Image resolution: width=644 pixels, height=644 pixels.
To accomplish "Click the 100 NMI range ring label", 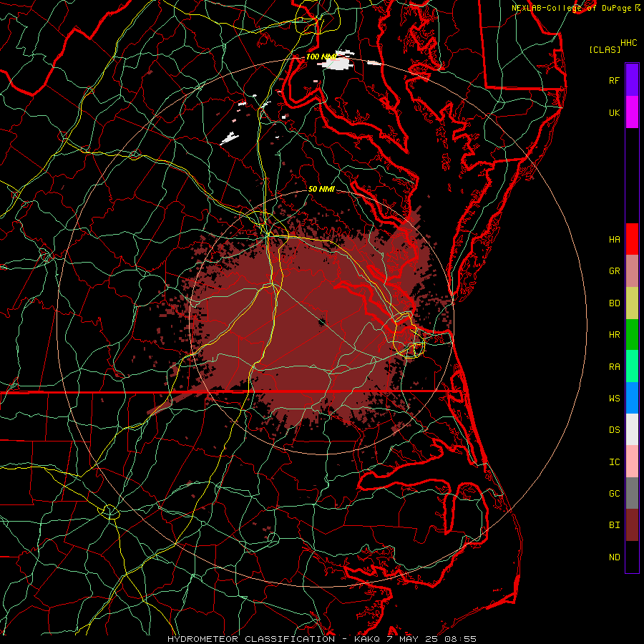I will 321,57.
